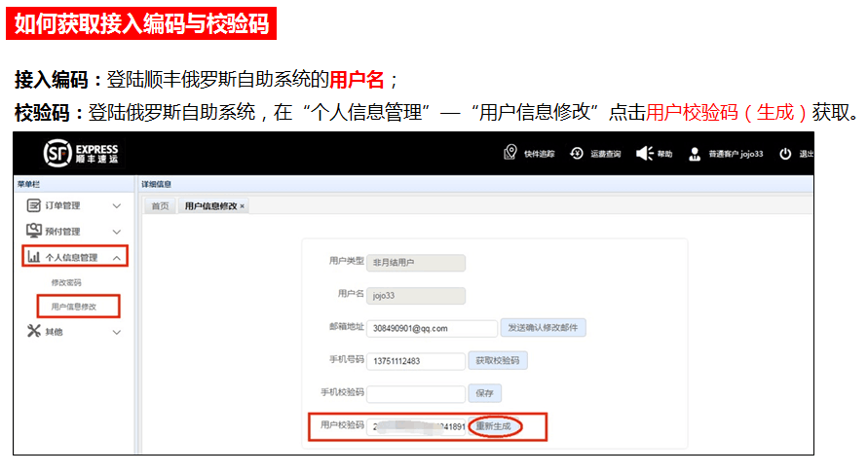
Task: Collapse the 个人信息管理 chevron
Action: click(x=116, y=258)
